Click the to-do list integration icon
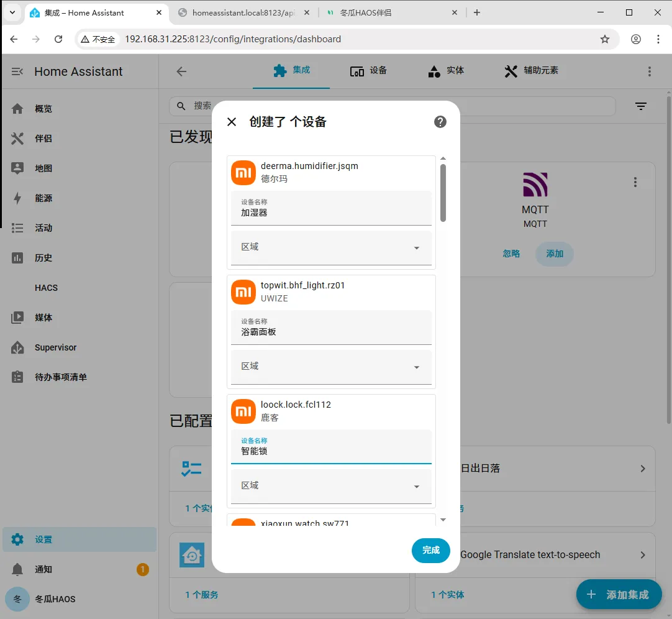The width and height of the screenshot is (672, 619). coord(191,469)
